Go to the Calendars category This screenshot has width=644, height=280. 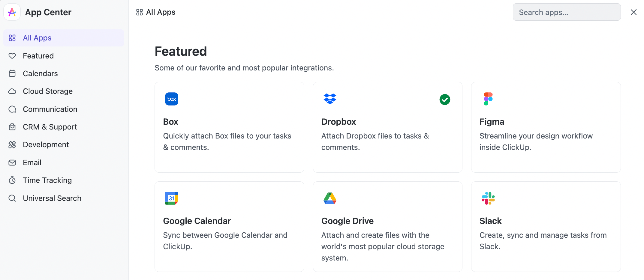(40, 73)
